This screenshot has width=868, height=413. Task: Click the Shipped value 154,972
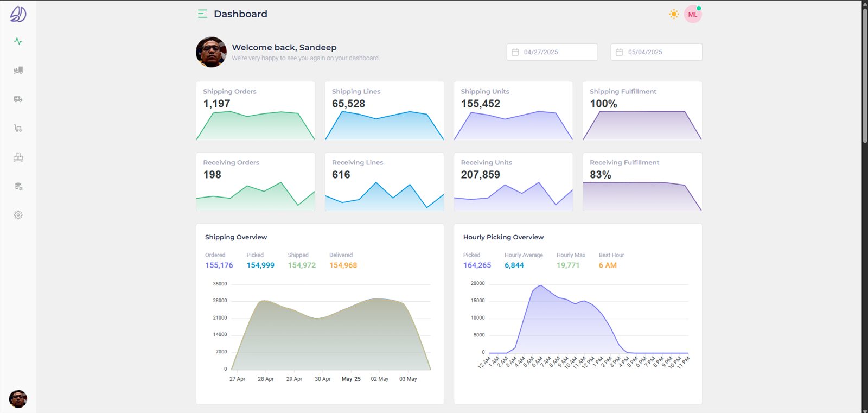(x=302, y=265)
